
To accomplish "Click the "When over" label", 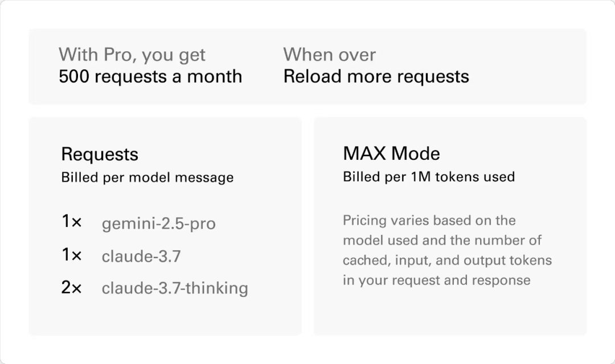I will pos(329,55).
